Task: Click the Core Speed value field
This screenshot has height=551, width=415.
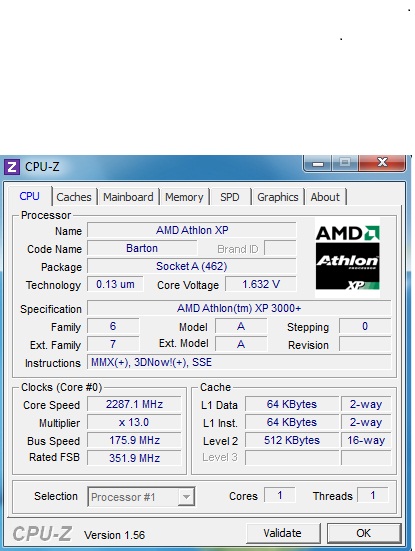Action: (134, 404)
